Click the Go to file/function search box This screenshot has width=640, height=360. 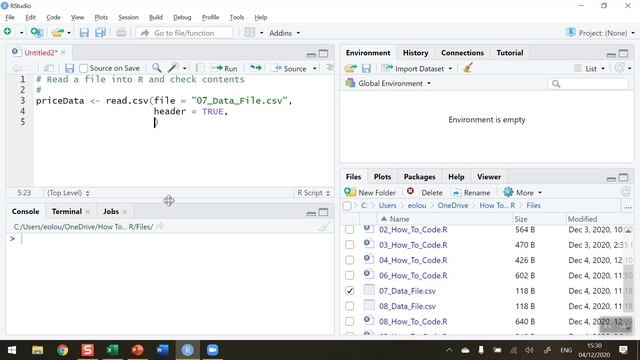(x=184, y=33)
